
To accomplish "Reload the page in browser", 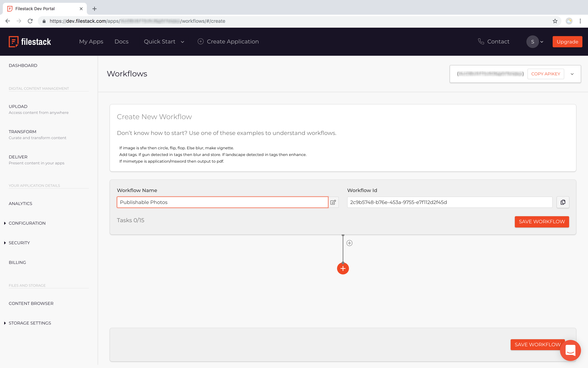I will (x=30, y=21).
